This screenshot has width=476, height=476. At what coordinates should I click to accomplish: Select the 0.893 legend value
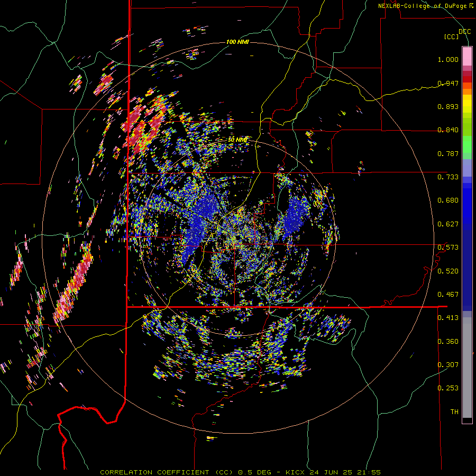pos(448,106)
